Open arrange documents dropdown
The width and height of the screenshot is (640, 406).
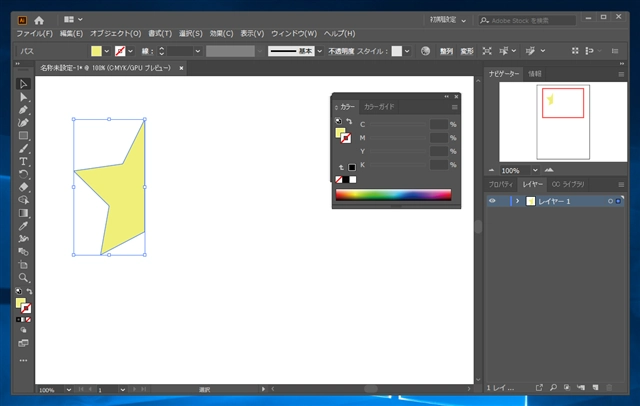coord(73,19)
